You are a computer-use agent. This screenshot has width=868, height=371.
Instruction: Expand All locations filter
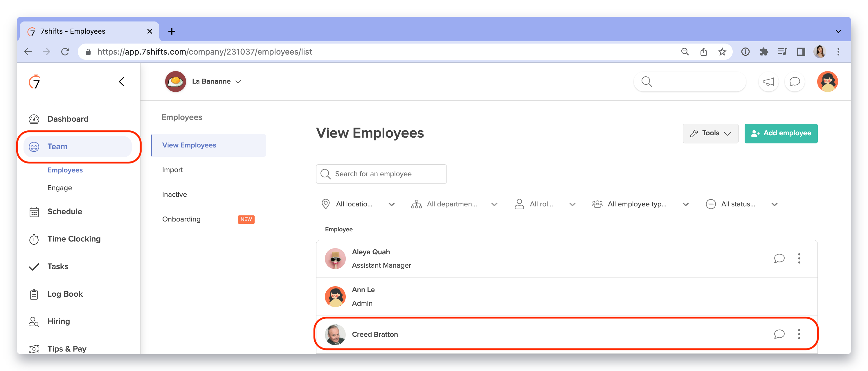(x=358, y=204)
